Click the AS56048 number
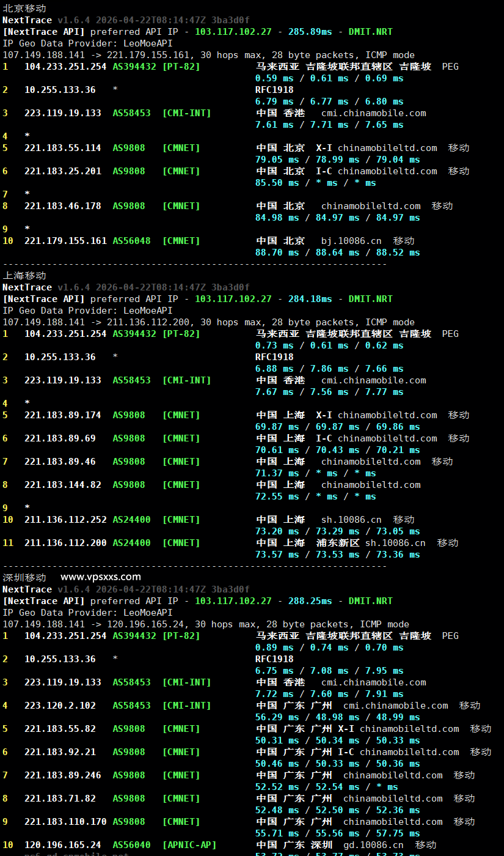 pos(131,241)
